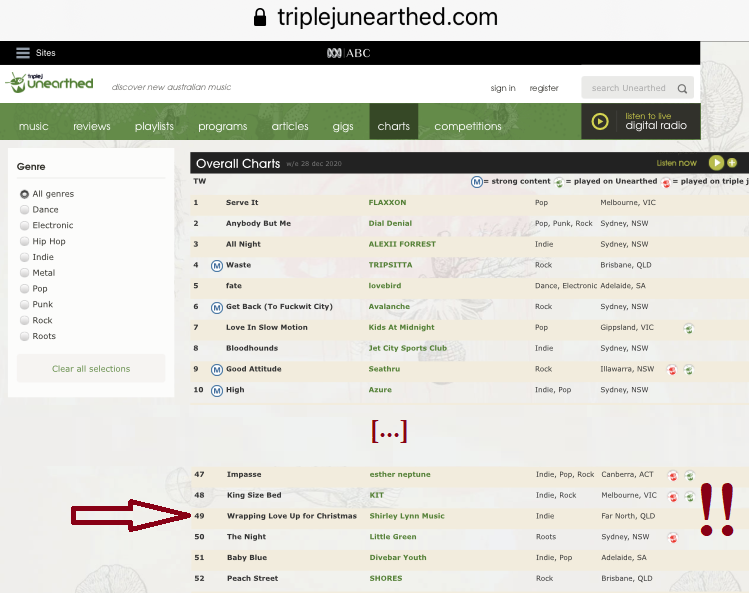
Task: Click Clear all selections button
Action: point(91,368)
